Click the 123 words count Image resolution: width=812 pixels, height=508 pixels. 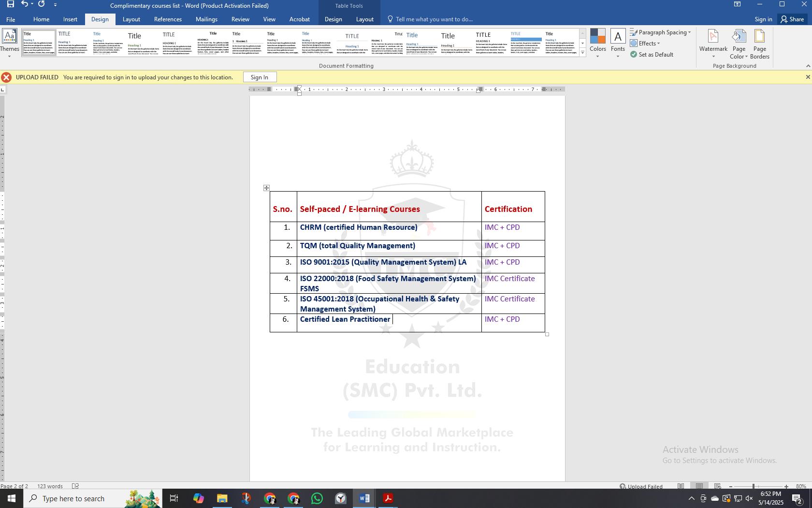click(50, 486)
